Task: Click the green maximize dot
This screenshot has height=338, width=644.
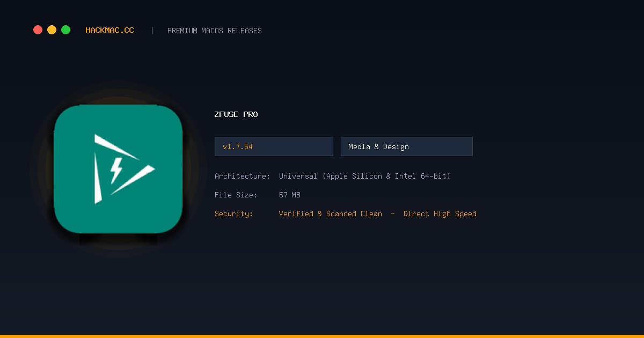Action: click(65, 30)
